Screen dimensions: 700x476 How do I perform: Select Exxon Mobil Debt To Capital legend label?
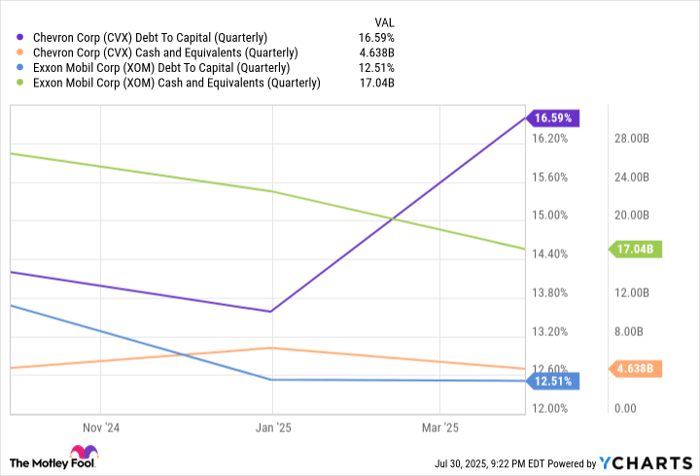pyautogui.click(x=161, y=68)
